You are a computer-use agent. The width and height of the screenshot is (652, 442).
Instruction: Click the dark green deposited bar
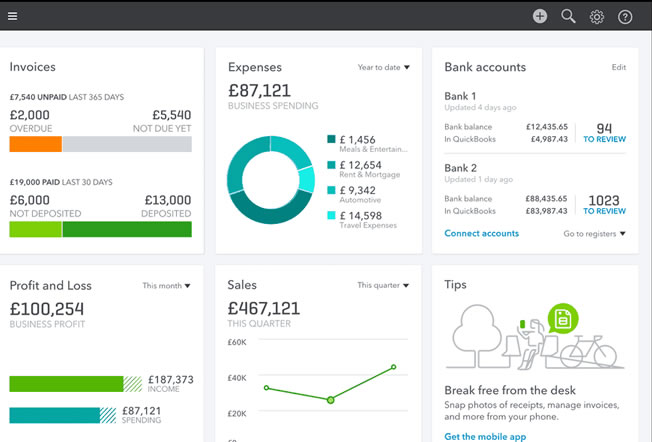click(127, 230)
